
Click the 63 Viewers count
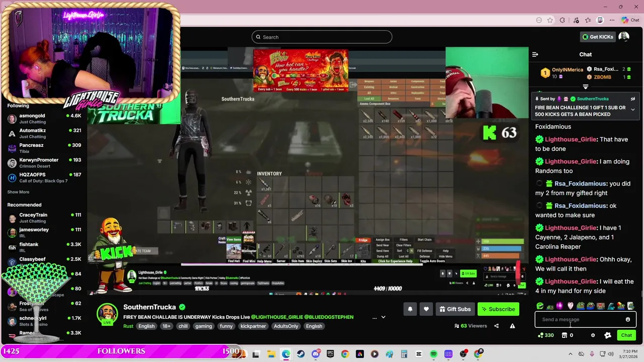pos(470,326)
